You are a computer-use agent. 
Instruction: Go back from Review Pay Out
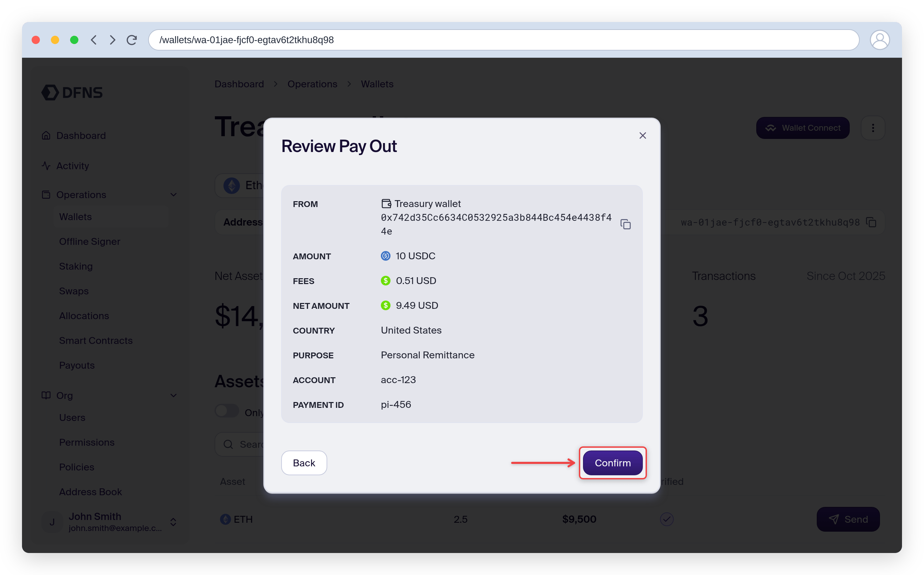(304, 463)
